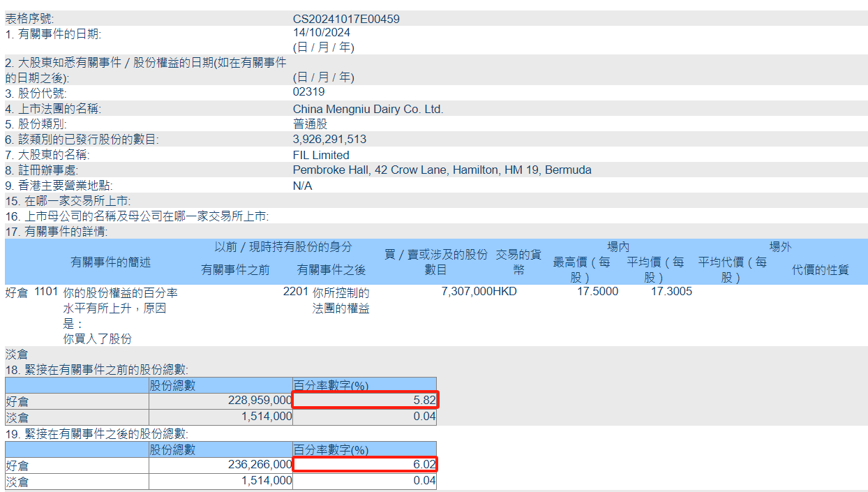The width and height of the screenshot is (868, 492).
Task: Click long position total 236,266,000
Action: point(260,465)
